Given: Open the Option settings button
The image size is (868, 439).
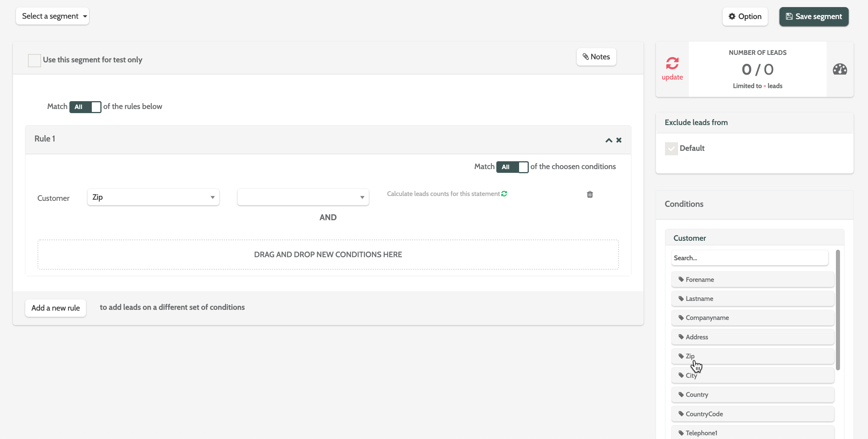Looking at the screenshot, I should tap(745, 16).
